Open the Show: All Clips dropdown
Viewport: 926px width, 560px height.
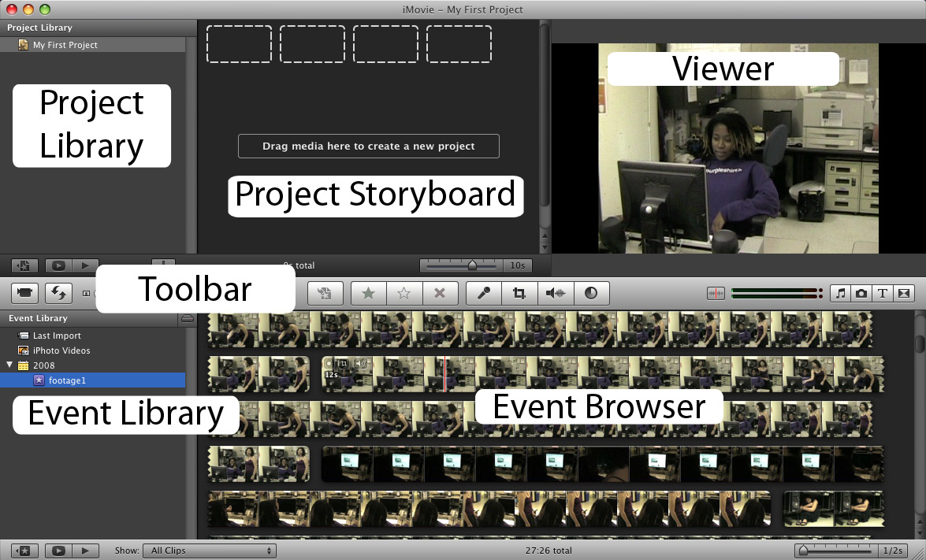pyautogui.click(x=209, y=551)
